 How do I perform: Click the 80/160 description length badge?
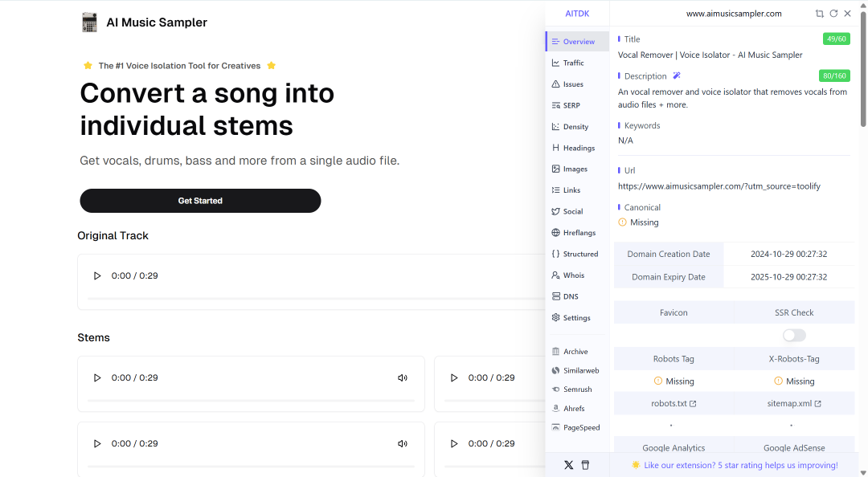click(x=834, y=75)
